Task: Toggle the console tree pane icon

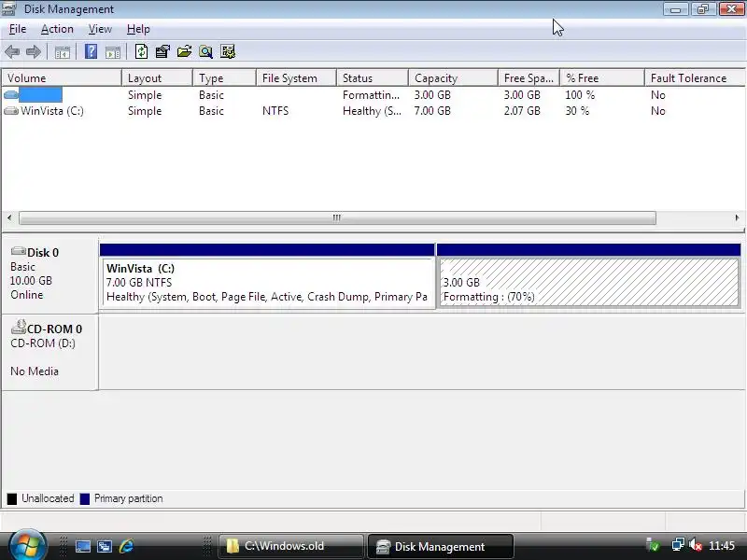Action: point(63,52)
